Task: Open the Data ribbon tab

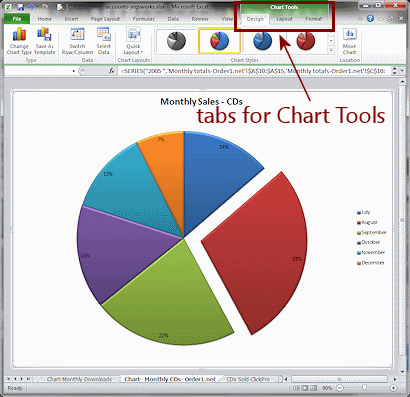Action: click(173, 19)
